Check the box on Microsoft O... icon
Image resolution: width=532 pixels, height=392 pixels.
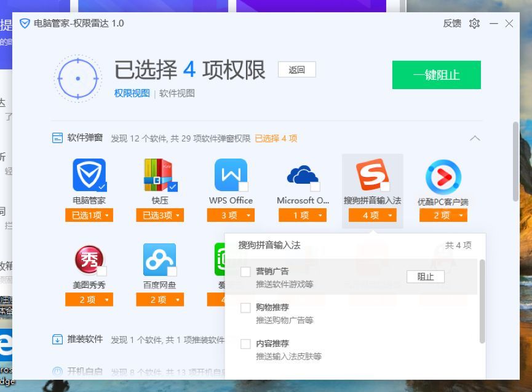[x=315, y=187]
